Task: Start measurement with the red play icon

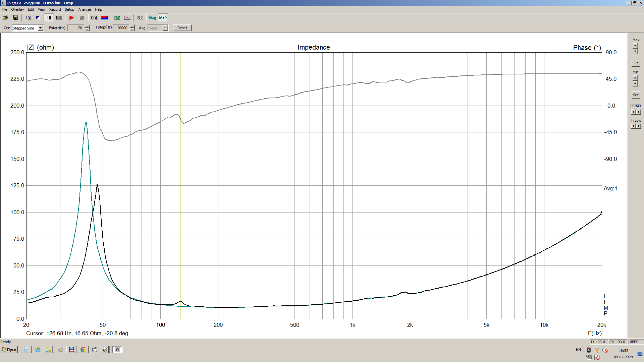Action: (71, 18)
